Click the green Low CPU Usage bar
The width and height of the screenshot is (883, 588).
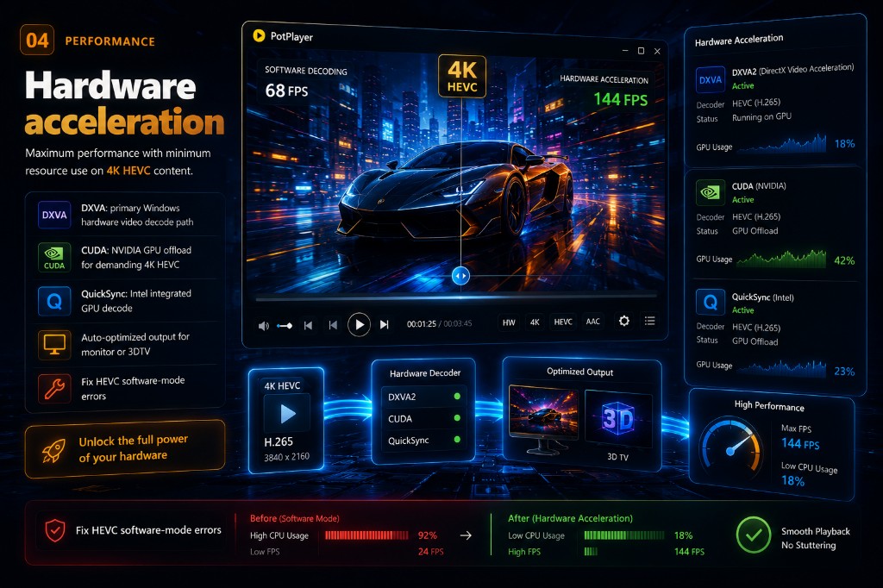click(624, 535)
